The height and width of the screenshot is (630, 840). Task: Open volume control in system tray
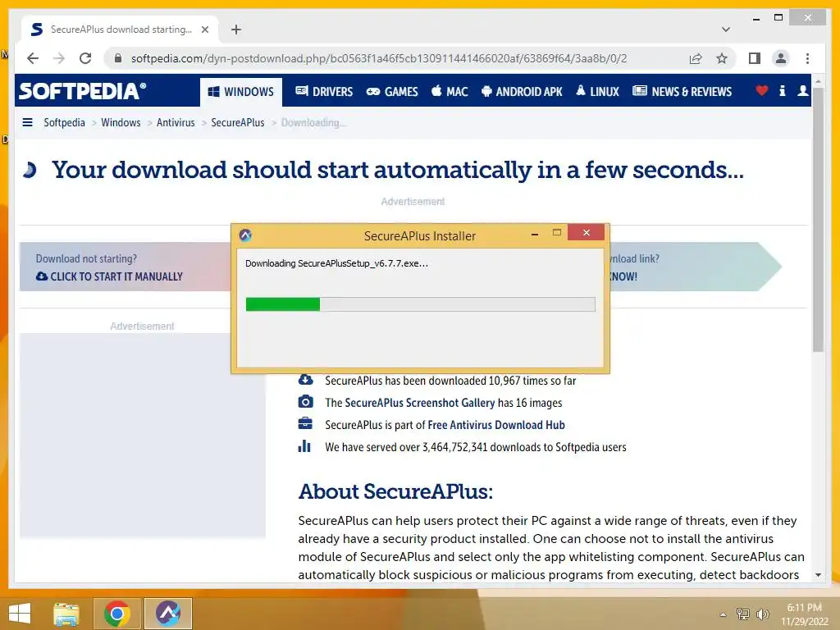[x=762, y=614]
